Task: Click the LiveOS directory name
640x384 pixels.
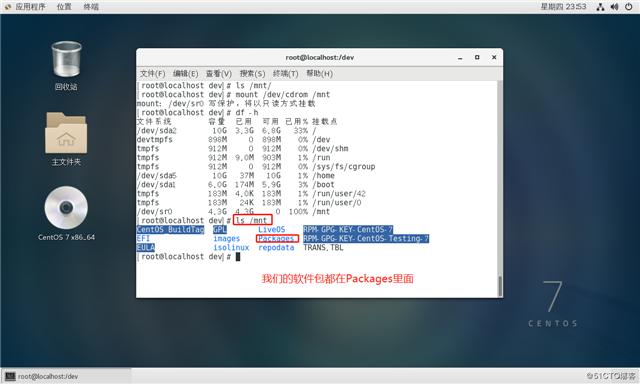Action: [x=271, y=230]
